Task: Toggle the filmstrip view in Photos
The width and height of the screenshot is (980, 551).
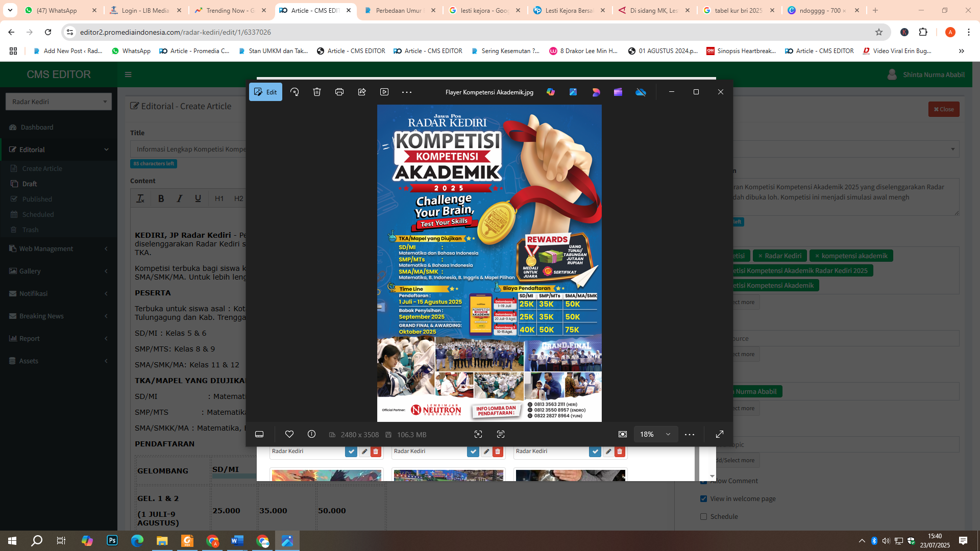Action: tap(259, 435)
